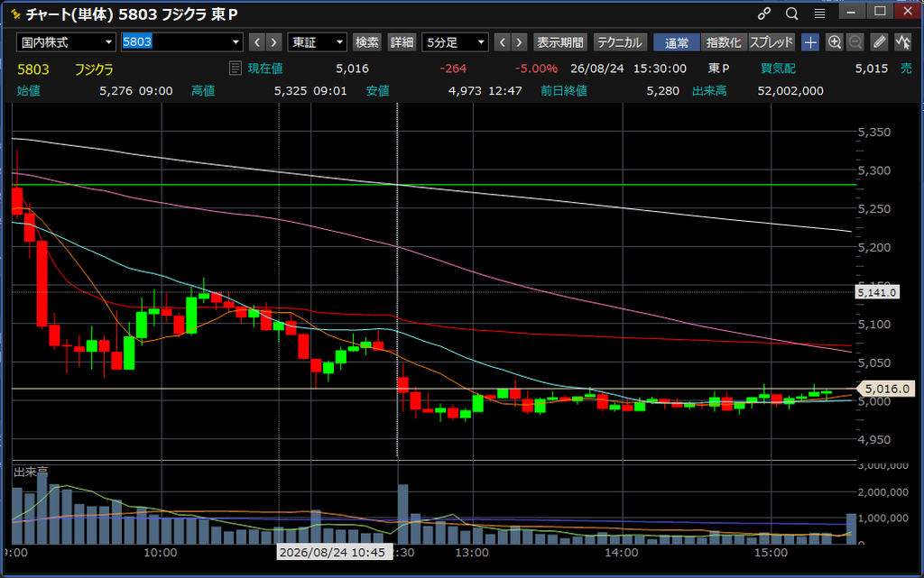Select the chart pointer analysis tool
Screen dimensions: 924x578
point(902,42)
